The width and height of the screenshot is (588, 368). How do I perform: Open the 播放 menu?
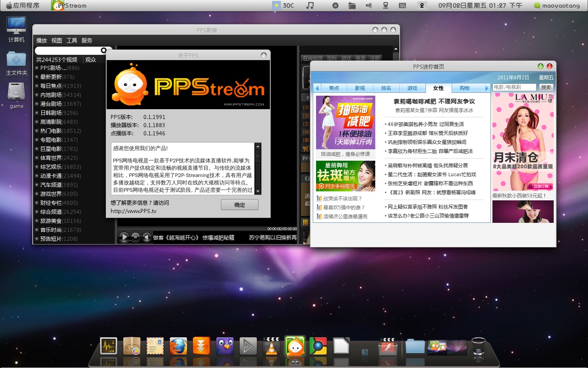coord(42,40)
